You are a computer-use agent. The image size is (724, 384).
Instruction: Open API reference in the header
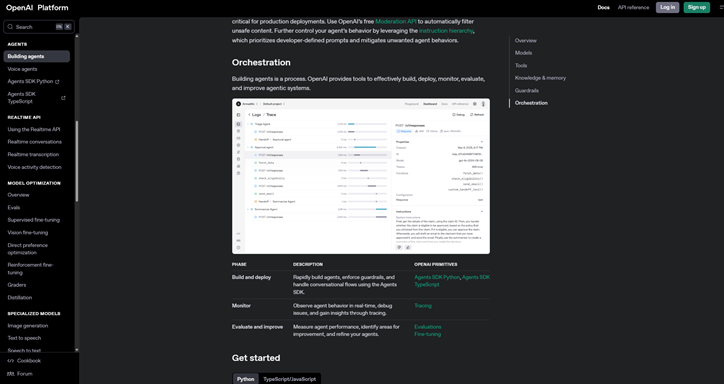(x=633, y=7)
